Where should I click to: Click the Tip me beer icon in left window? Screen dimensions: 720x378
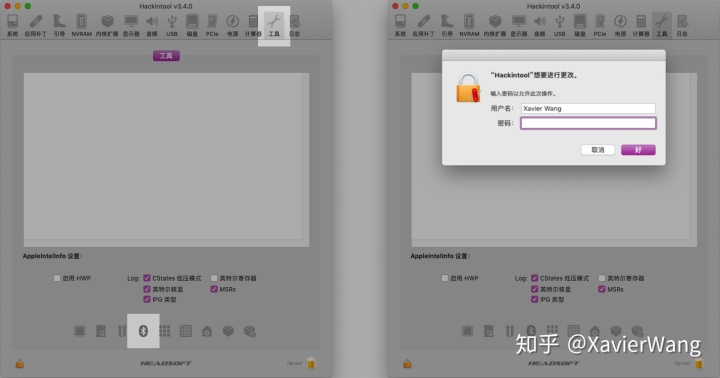coord(311,363)
